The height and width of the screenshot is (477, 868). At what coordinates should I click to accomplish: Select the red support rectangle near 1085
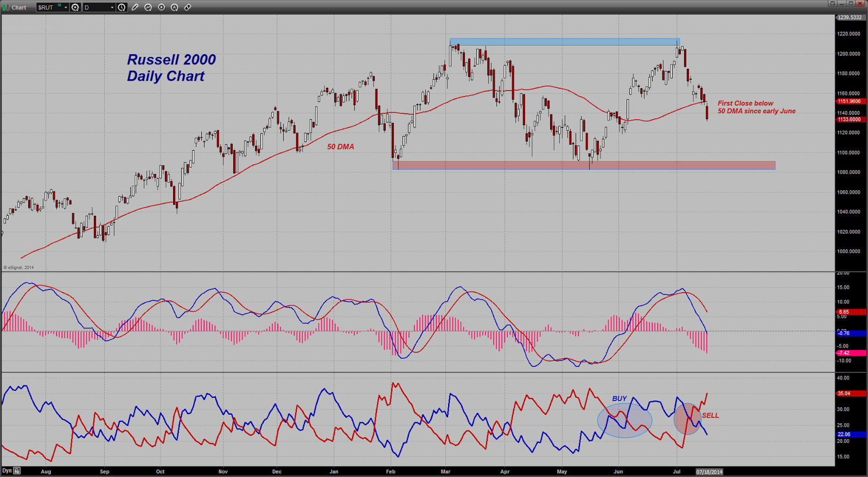click(584, 165)
